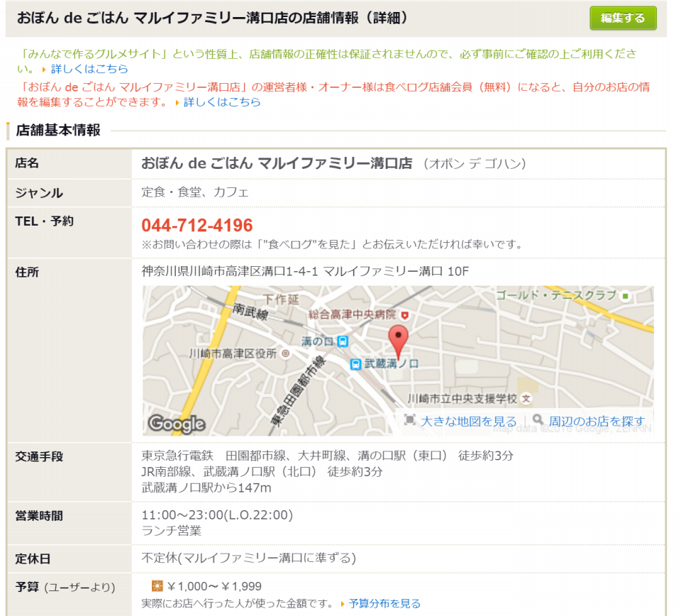The height and width of the screenshot is (616, 681).
Task: Click the 交通手段 row label
Action: coord(39,456)
